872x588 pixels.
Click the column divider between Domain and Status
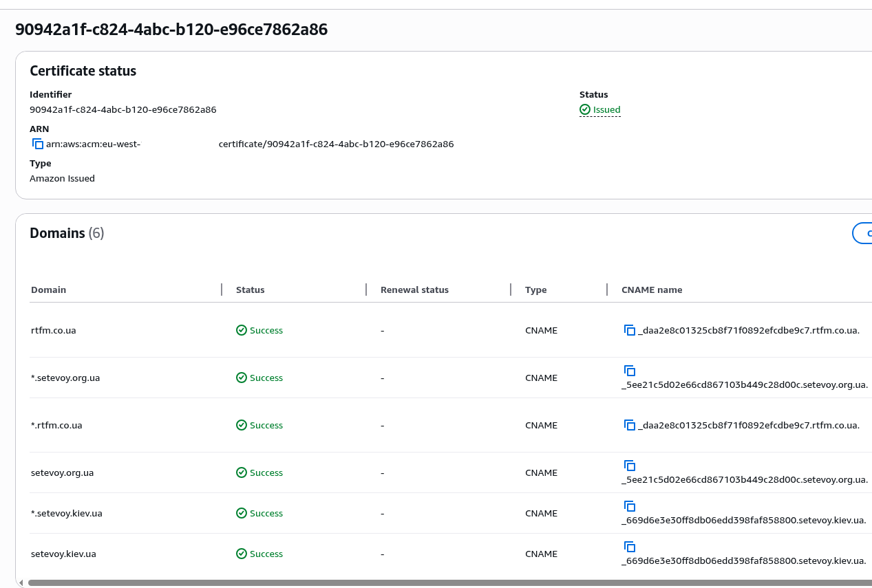222,290
